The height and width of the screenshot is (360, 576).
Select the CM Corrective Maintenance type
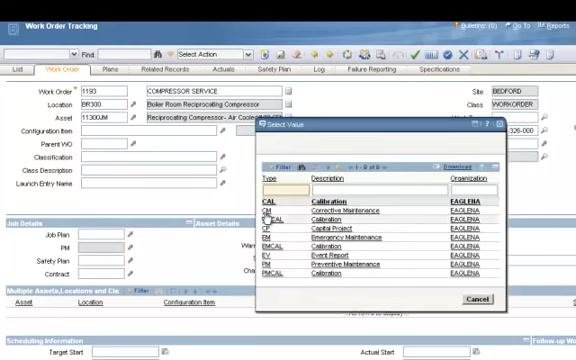pyautogui.click(x=266, y=210)
